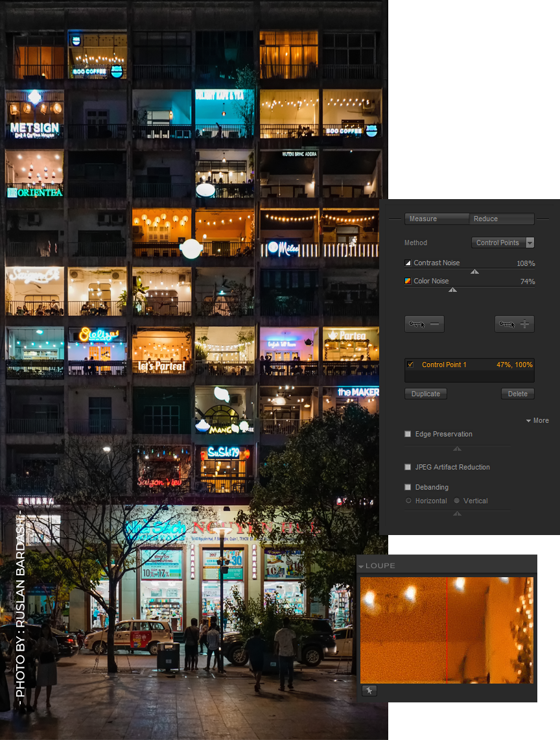Click the Edge Preservation slider handle
The width and height of the screenshot is (560, 740).
click(457, 448)
